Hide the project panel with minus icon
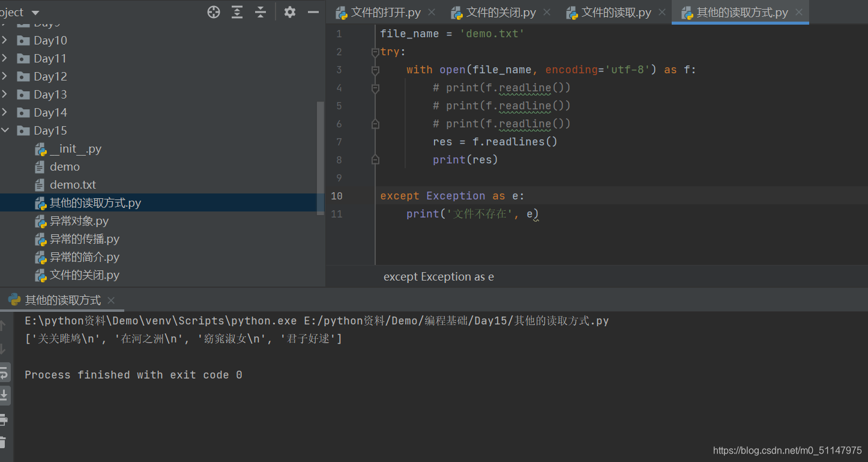 pos(313,12)
